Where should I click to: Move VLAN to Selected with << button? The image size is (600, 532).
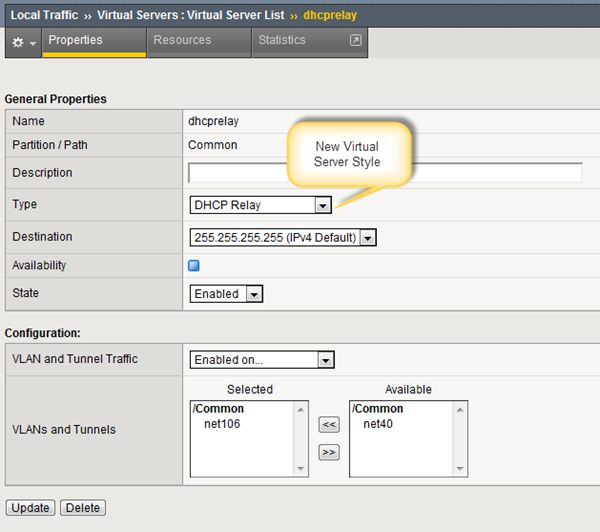pos(328,425)
